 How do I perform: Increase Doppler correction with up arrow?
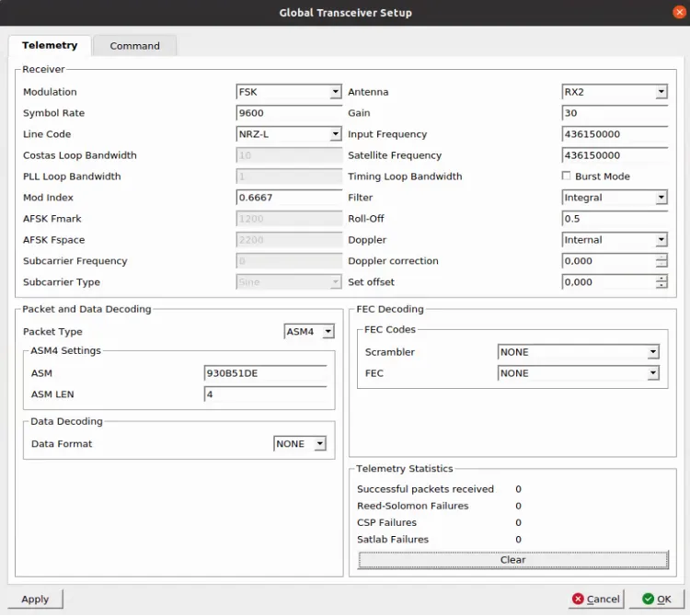pyautogui.click(x=661, y=257)
